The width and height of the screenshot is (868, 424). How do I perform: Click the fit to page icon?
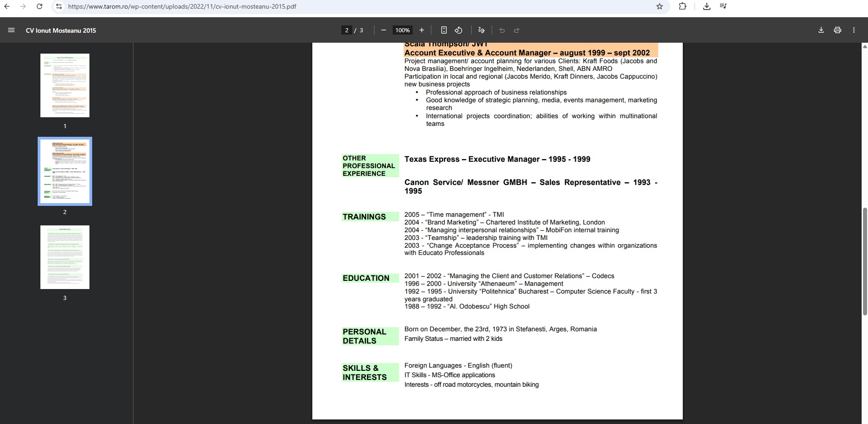(444, 30)
